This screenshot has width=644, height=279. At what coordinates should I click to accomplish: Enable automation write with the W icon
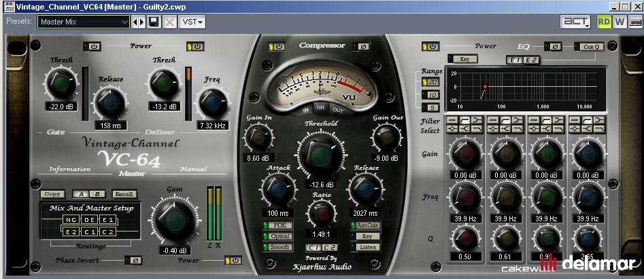tap(620, 22)
